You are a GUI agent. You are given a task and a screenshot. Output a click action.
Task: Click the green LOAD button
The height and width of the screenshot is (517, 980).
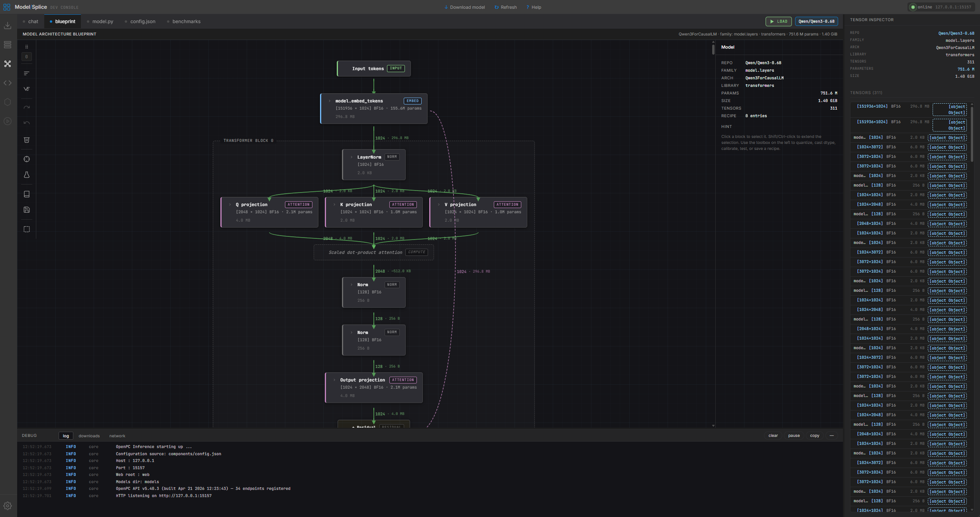(x=778, y=22)
